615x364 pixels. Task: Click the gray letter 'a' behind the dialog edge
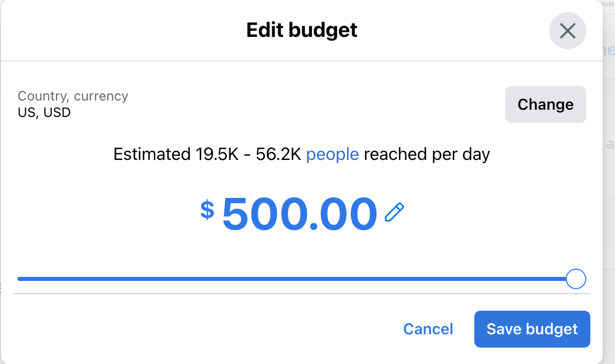click(x=610, y=145)
